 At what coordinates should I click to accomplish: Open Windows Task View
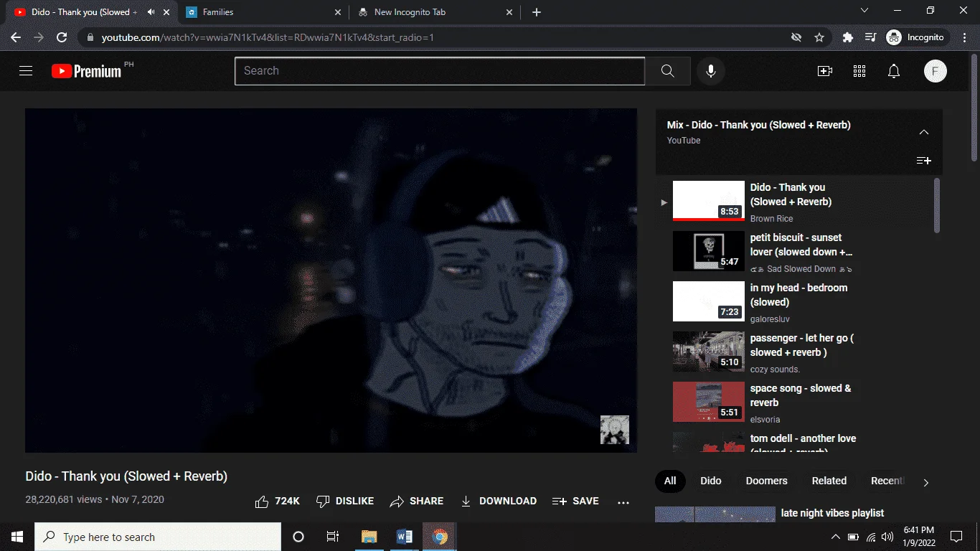pyautogui.click(x=333, y=537)
